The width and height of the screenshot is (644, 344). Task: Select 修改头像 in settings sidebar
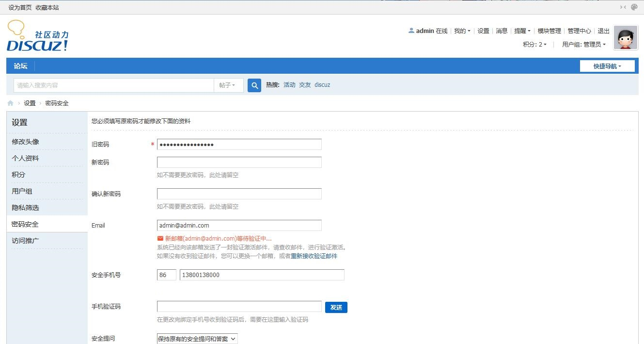[26, 142]
